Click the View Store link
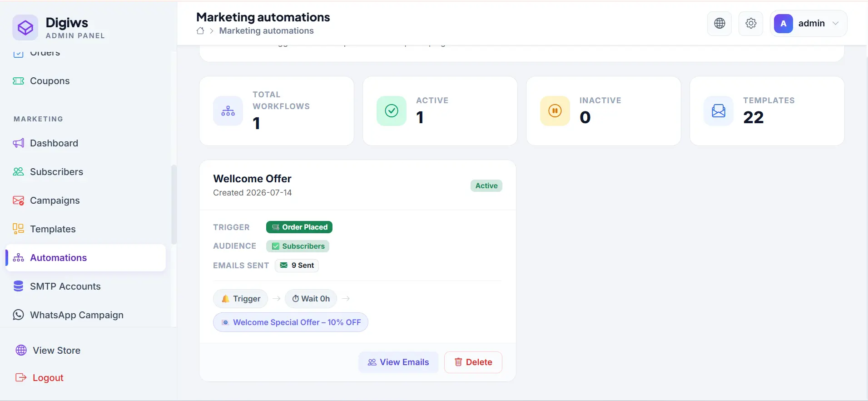Image resolution: width=868 pixels, height=401 pixels. click(56, 351)
